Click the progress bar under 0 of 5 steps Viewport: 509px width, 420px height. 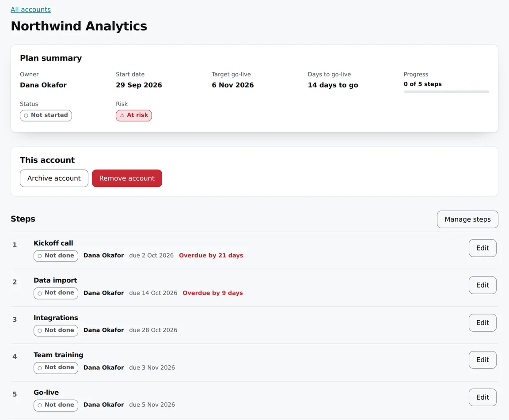[446, 92]
